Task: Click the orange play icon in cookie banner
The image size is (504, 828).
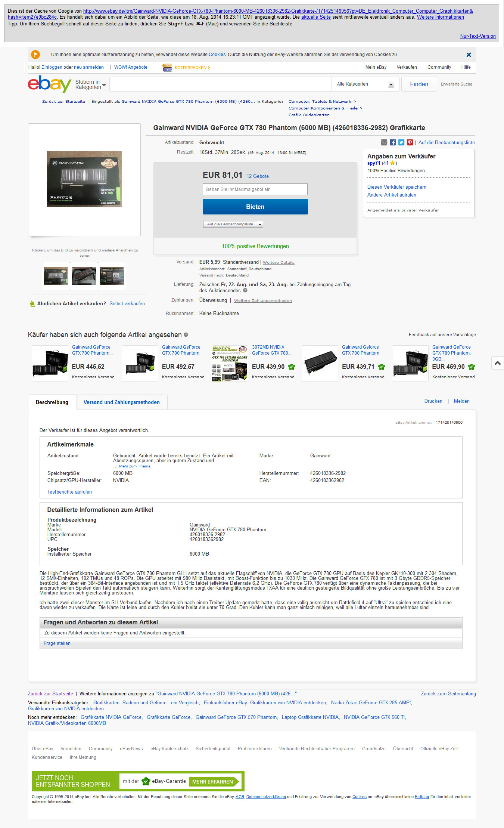Action: pyautogui.click(x=35, y=55)
